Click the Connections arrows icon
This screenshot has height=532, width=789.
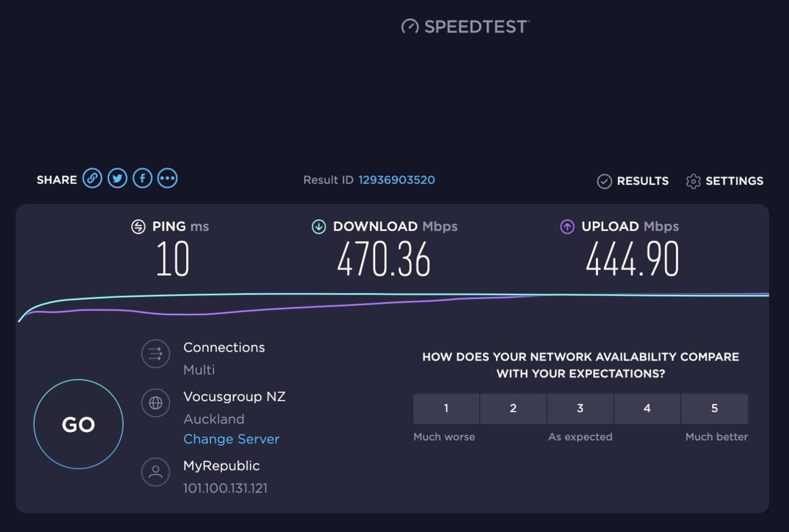(x=155, y=354)
